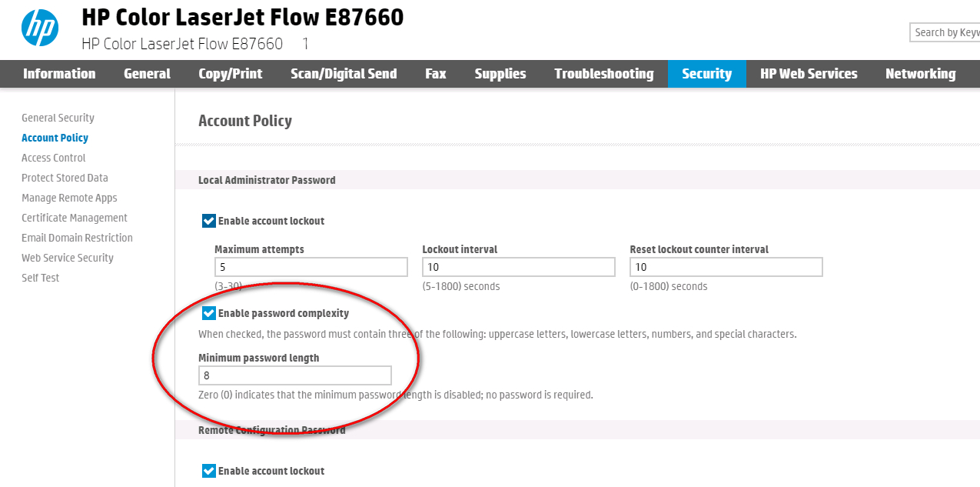Open the Information tab
The width and height of the screenshot is (980, 487).
point(59,74)
